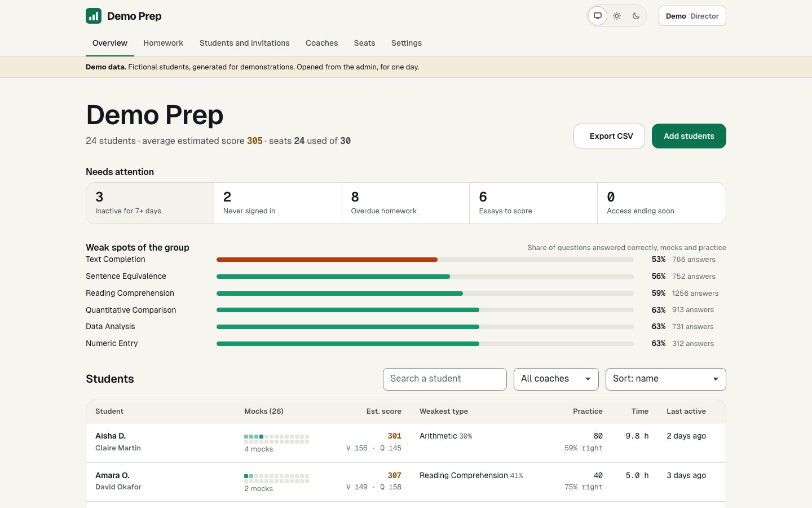
Task: Open the Settings tab
Action: pyautogui.click(x=407, y=43)
